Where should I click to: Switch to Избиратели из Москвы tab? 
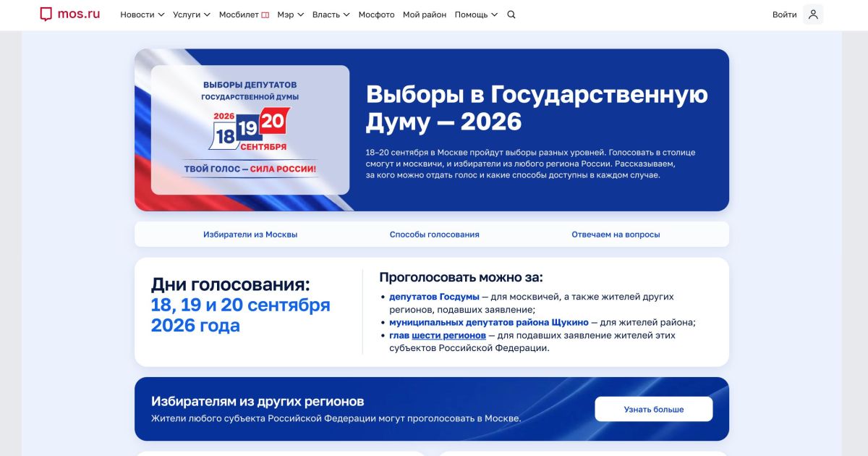250,235
